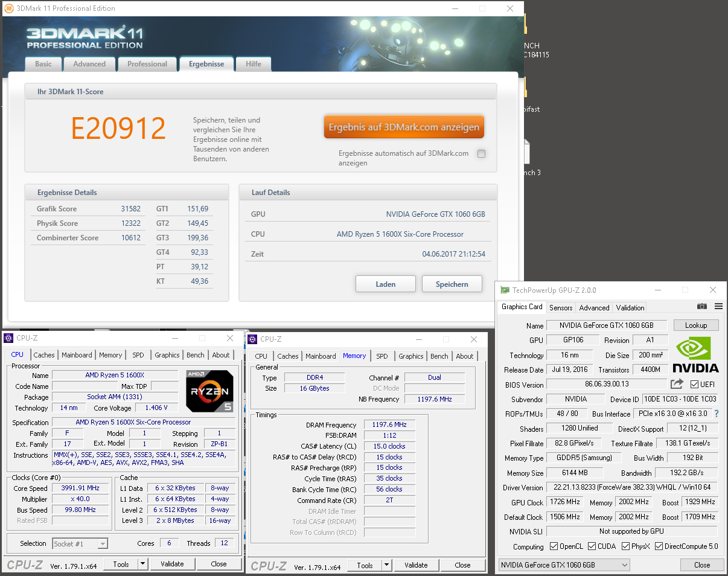Toggle the OpenCL checkbox

[554, 546]
